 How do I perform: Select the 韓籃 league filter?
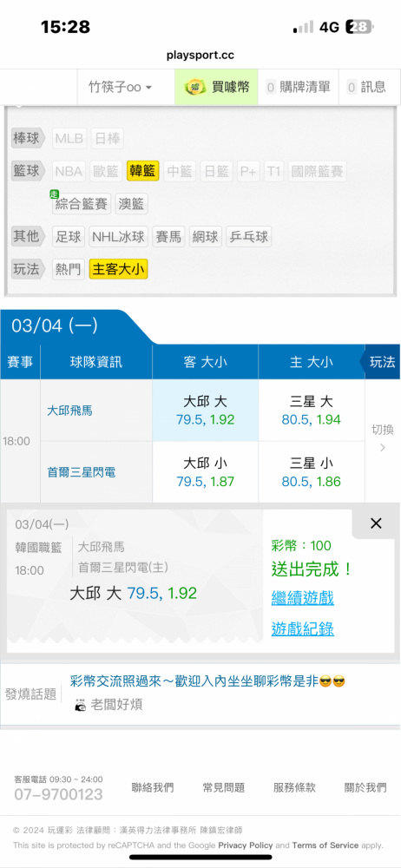[x=143, y=171]
